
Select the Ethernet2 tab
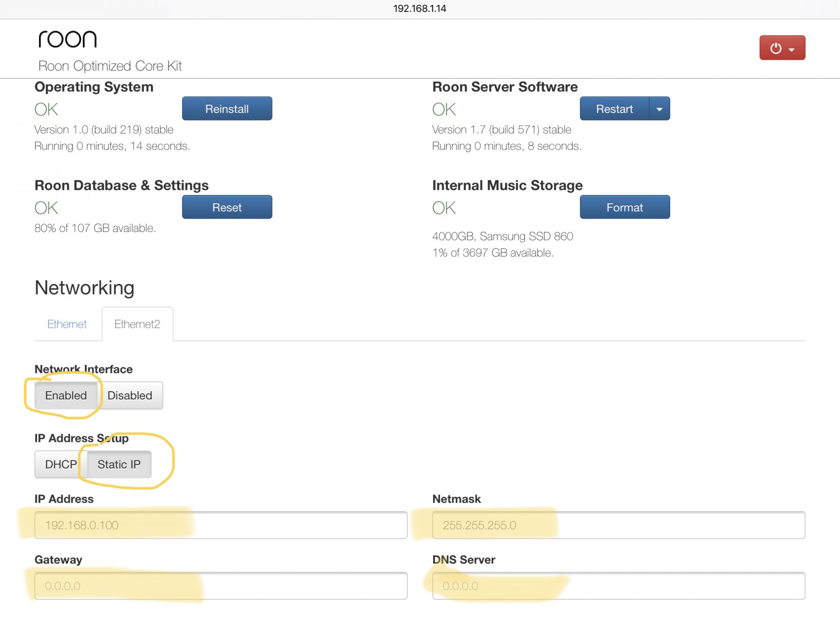tap(137, 324)
